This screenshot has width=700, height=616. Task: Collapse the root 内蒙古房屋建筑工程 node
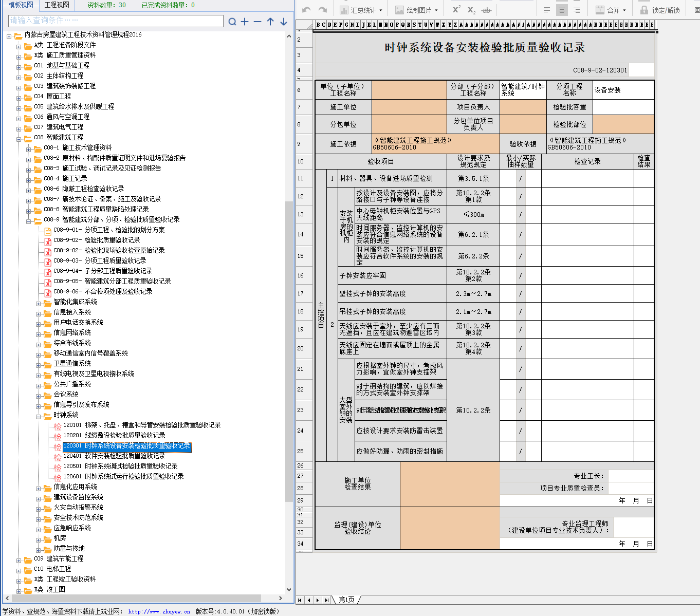coord(9,36)
